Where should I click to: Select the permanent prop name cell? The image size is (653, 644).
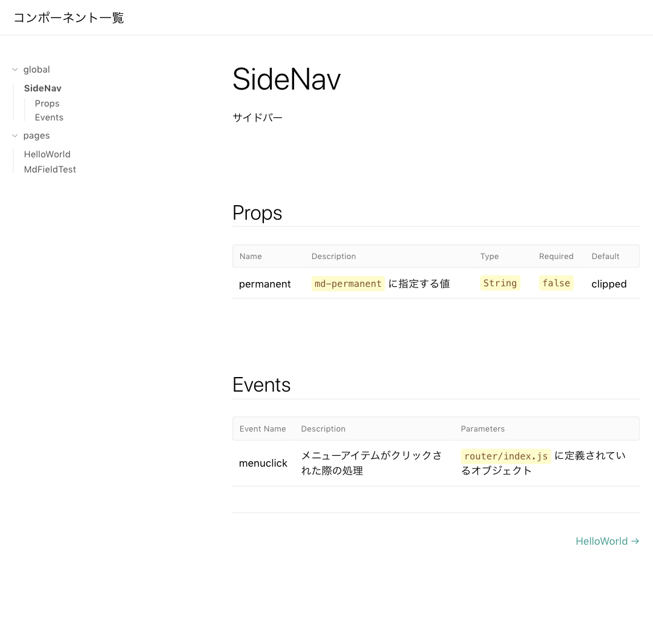coord(265,284)
